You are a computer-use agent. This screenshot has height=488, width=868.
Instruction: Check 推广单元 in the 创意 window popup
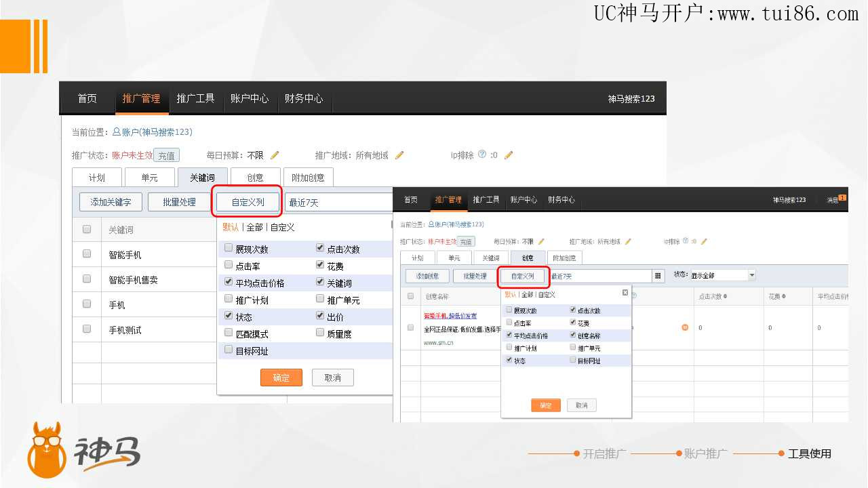click(x=573, y=348)
